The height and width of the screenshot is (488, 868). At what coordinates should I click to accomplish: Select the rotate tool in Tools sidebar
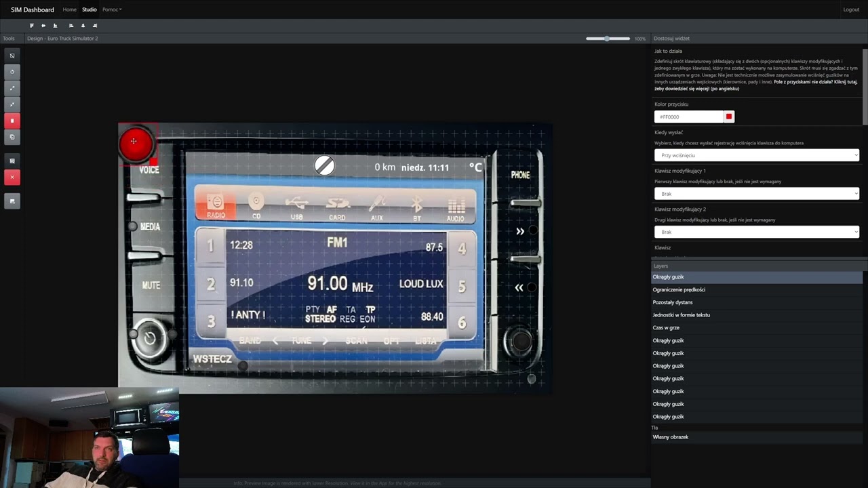coord(12,72)
